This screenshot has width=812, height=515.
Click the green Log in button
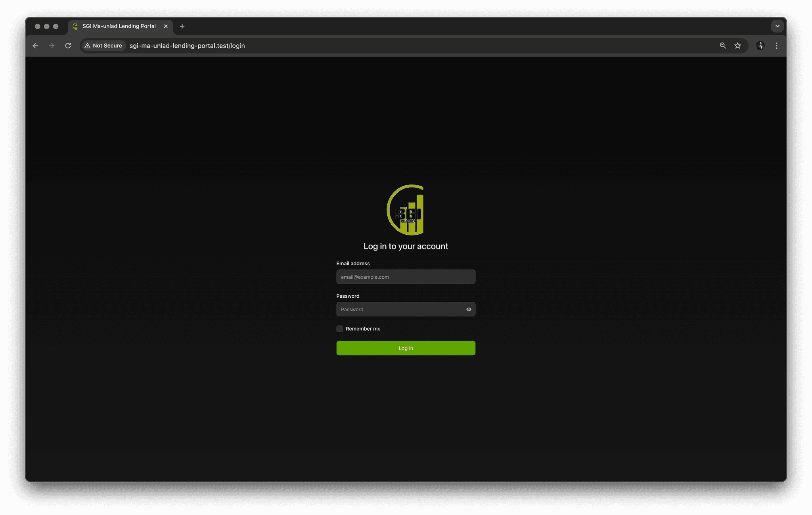(406, 348)
